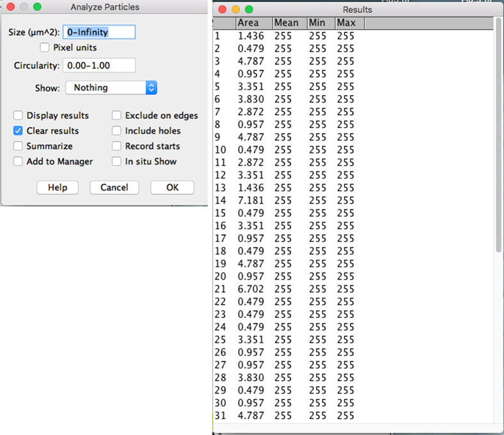Screen dimensions: 504x435
Task: Toggle the Display results checkbox
Action: point(19,116)
